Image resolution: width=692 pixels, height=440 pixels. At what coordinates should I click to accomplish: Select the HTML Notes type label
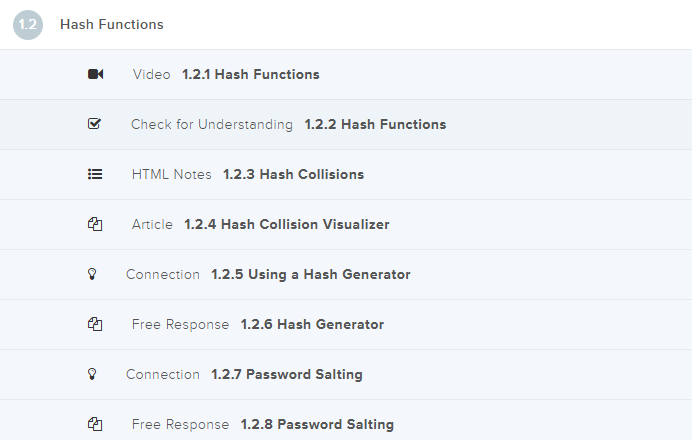click(171, 174)
